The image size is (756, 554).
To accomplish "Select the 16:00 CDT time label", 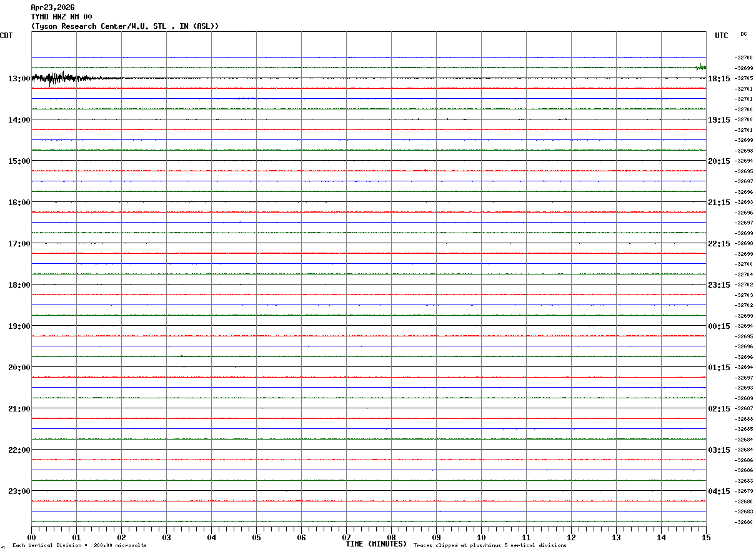I will 19,203.
